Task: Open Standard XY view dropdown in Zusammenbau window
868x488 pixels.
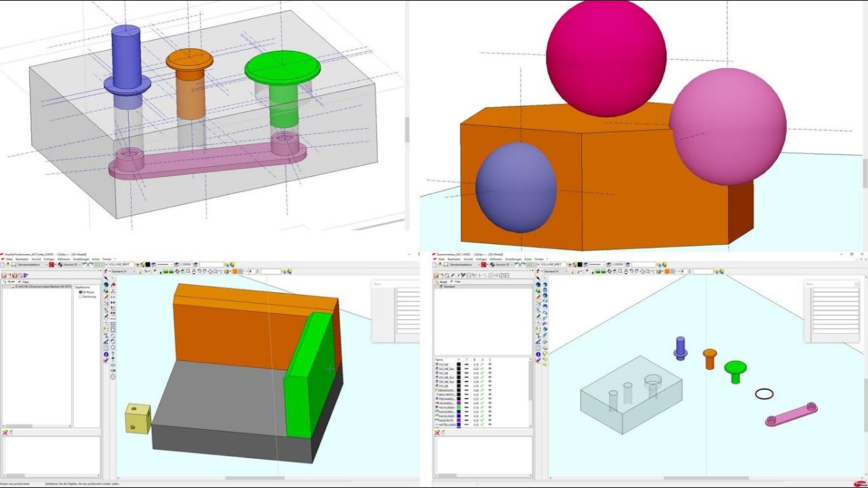Action: [555, 272]
